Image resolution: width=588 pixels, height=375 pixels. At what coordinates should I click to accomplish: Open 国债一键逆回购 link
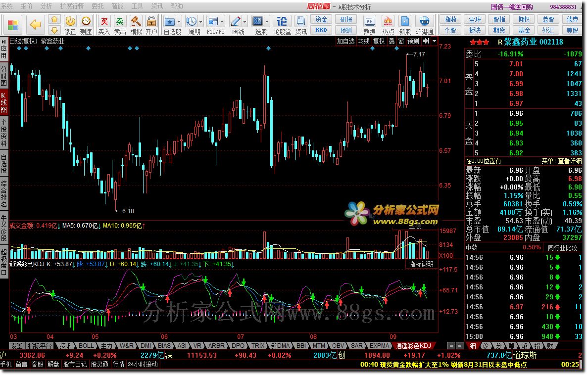point(512,7)
